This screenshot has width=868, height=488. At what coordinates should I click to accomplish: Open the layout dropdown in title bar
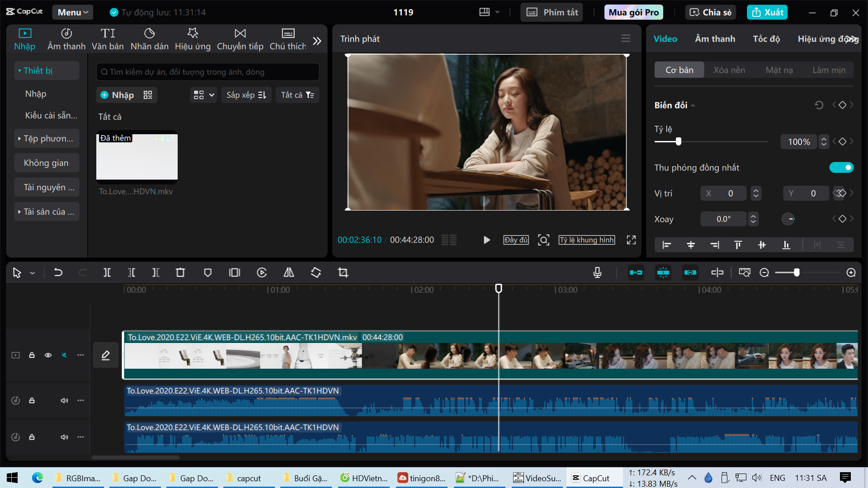coord(489,12)
